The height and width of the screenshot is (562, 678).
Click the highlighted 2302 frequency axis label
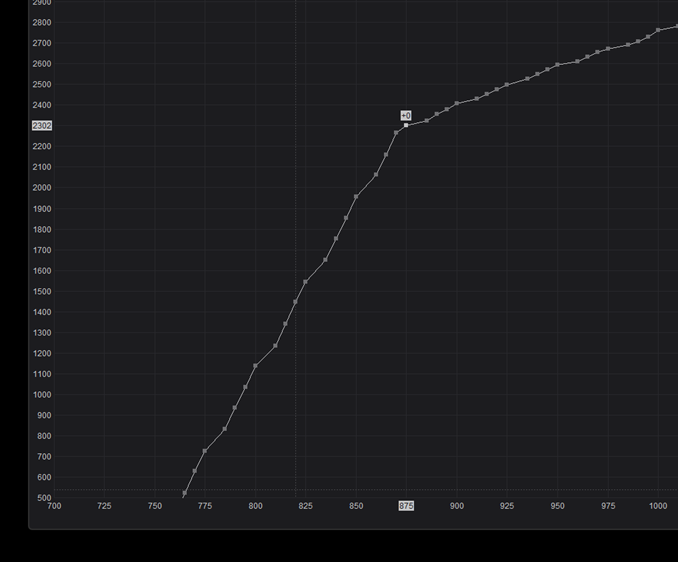tap(42, 126)
